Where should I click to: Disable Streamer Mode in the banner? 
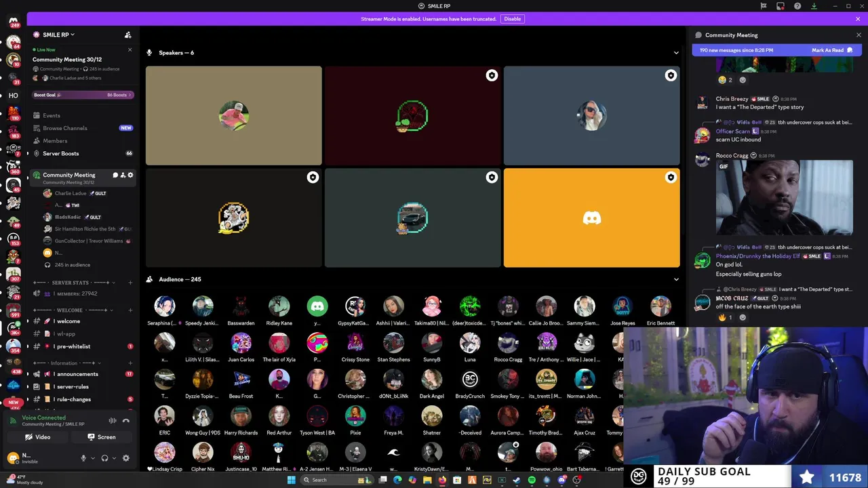[x=512, y=19]
